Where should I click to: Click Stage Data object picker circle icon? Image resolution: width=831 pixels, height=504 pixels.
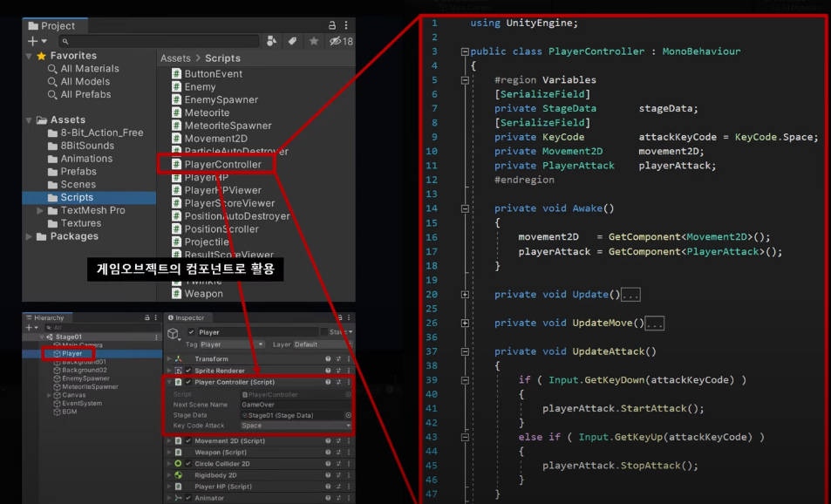click(348, 416)
